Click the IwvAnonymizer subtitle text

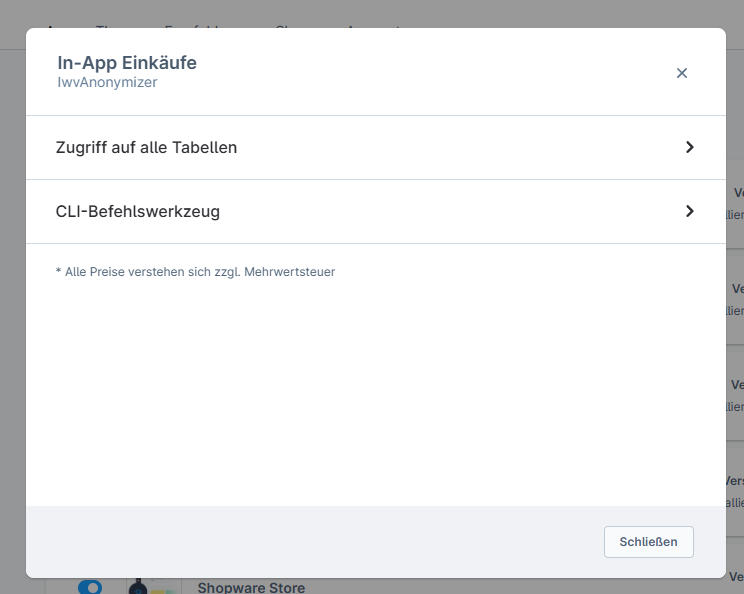click(x=107, y=83)
